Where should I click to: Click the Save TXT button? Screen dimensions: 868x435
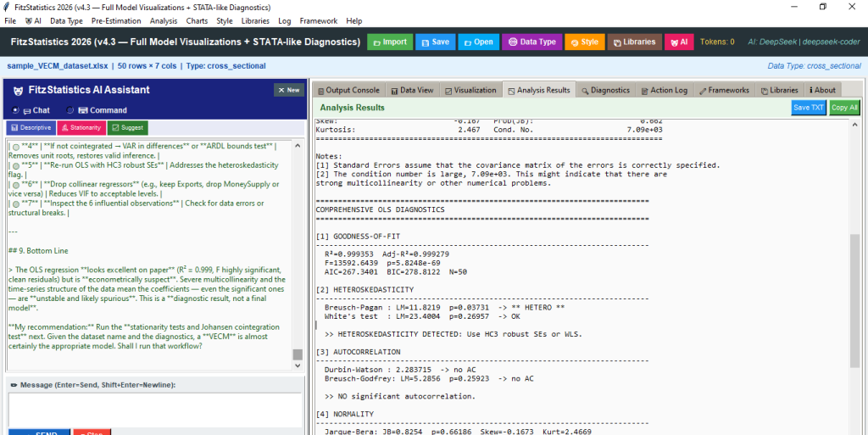tap(808, 108)
